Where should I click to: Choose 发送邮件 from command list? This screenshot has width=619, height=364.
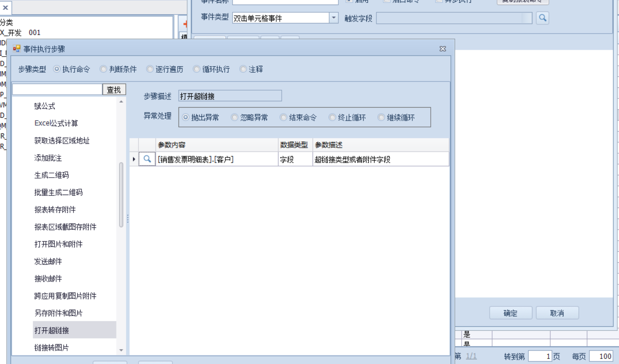tap(48, 261)
